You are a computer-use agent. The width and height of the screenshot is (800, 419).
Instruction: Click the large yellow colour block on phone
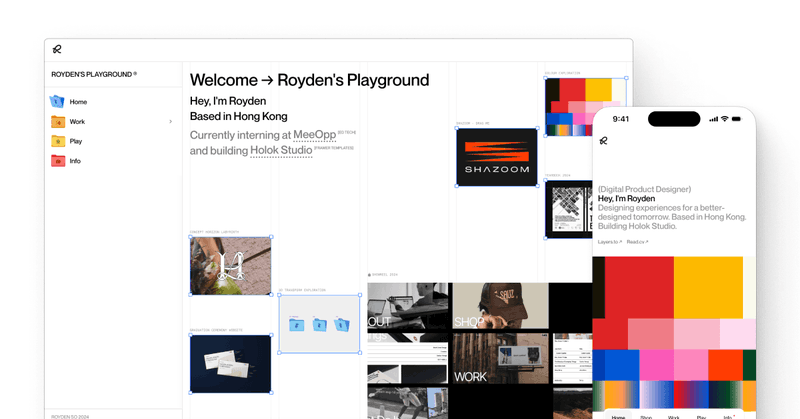pos(708,288)
